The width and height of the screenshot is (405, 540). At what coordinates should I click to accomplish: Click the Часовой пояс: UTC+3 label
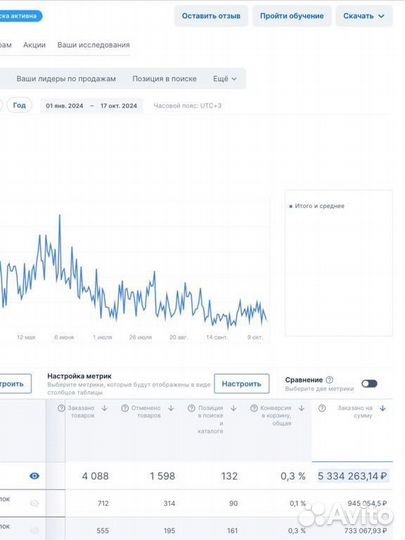187,106
